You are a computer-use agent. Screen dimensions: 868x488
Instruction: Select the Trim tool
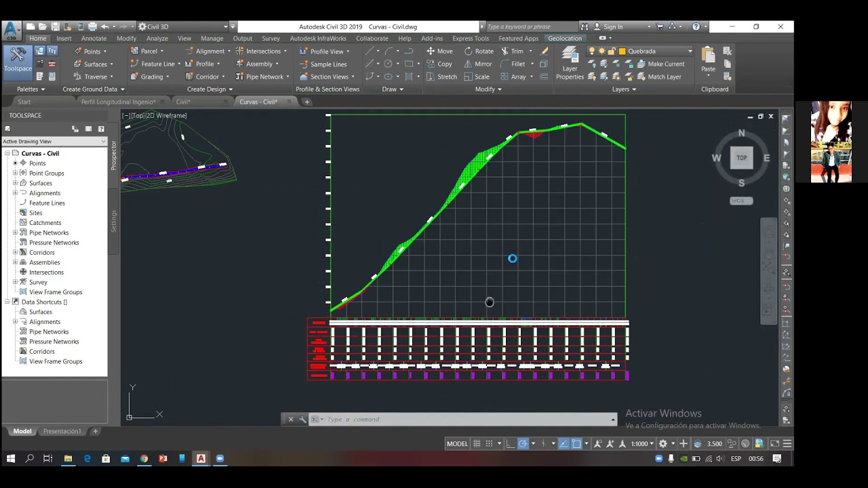click(x=513, y=51)
